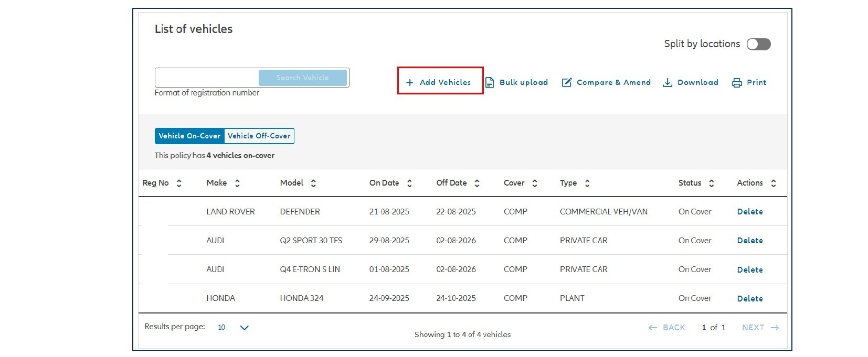
Task: Sort table by Status column arrows
Action: pos(712,183)
